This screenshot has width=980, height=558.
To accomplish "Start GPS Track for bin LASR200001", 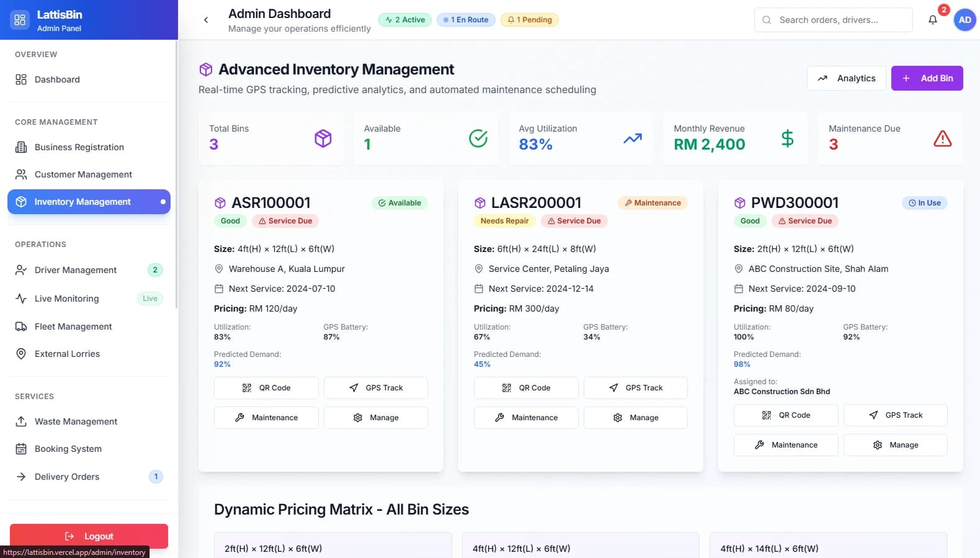I will click(635, 388).
